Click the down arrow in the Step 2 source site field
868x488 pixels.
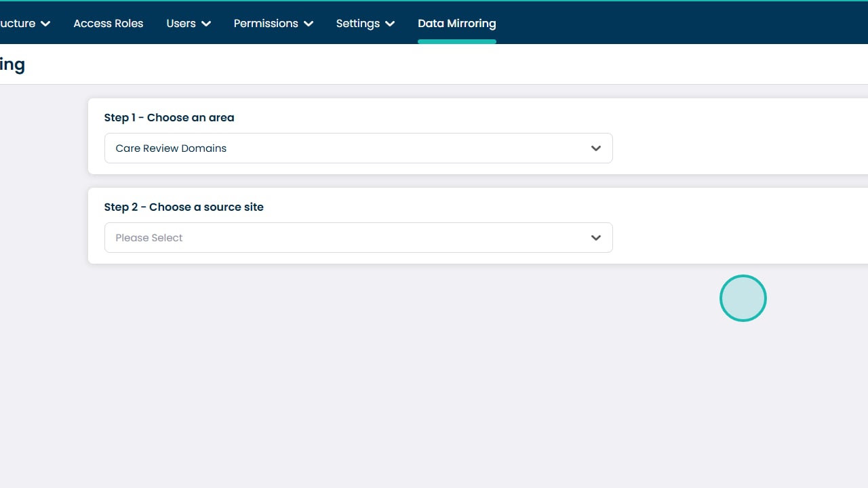click(595, 238)
